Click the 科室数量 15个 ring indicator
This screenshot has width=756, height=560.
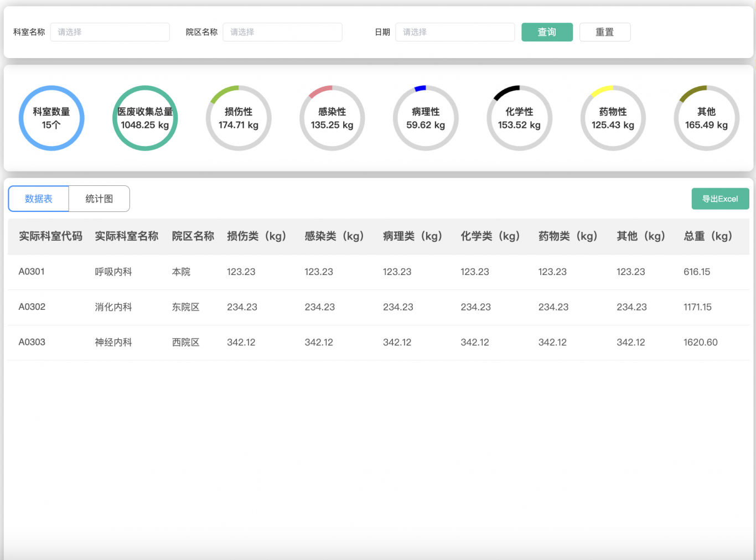[51, 118]
